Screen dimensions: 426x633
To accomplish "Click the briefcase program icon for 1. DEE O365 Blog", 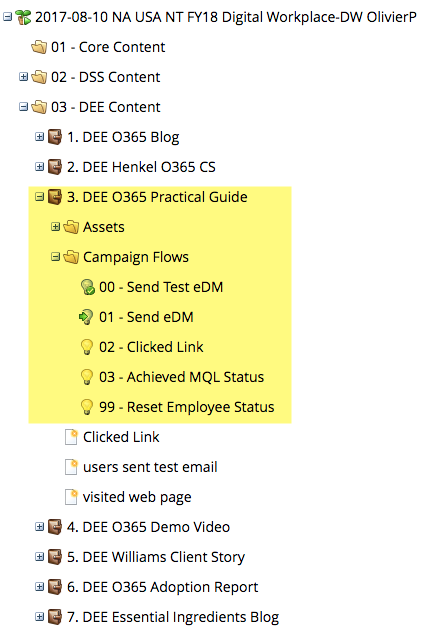I will point(55,137).
